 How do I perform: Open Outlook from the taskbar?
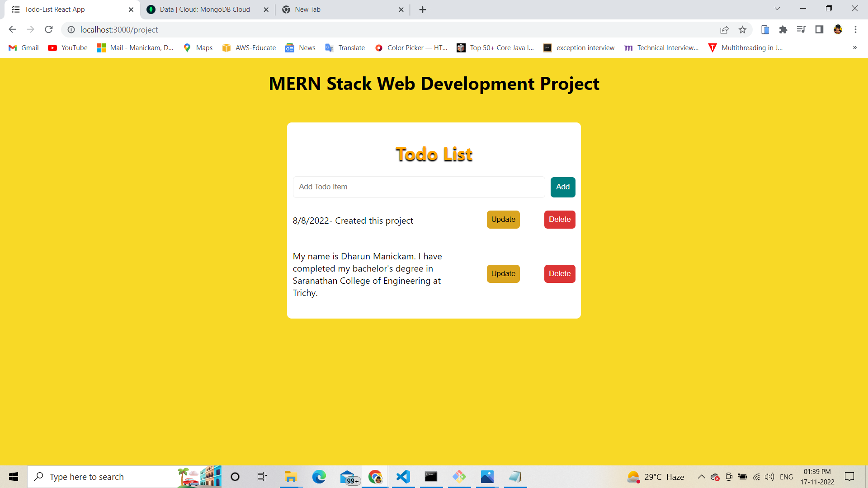[x=348, y=477]
